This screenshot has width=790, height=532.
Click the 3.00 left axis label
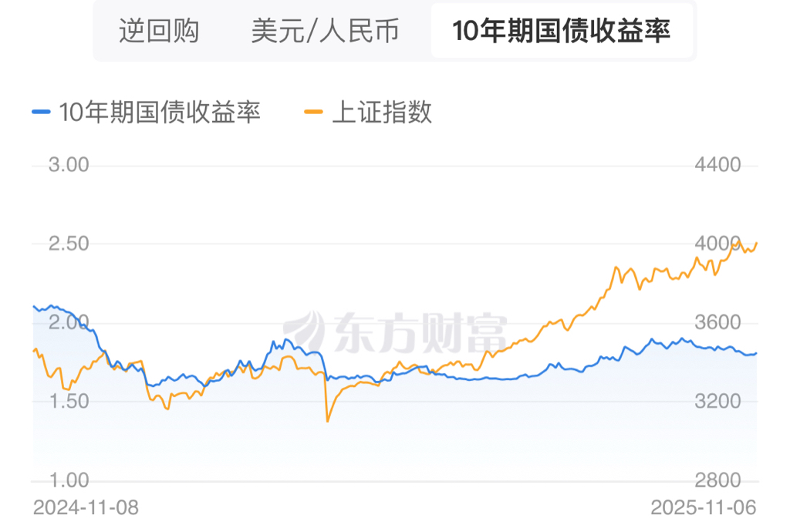pos(69,165)
